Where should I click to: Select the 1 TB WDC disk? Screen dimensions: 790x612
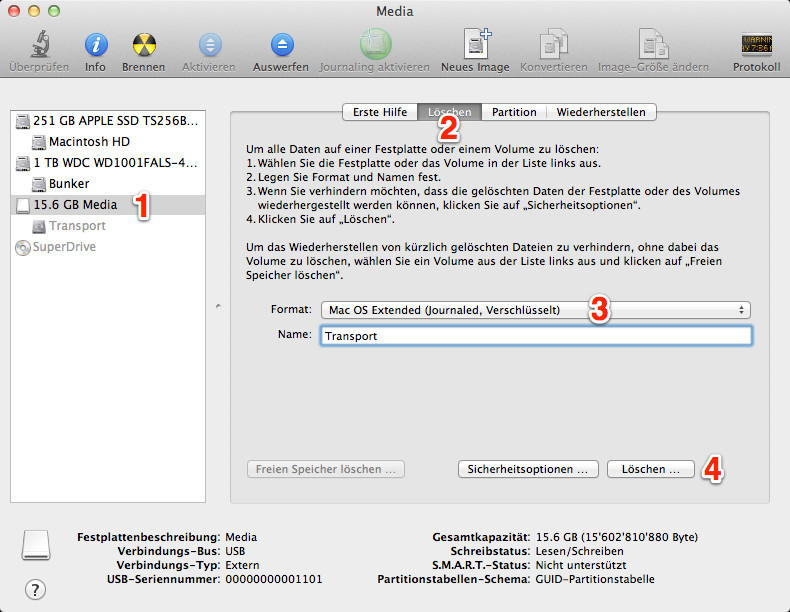(108, 163)
